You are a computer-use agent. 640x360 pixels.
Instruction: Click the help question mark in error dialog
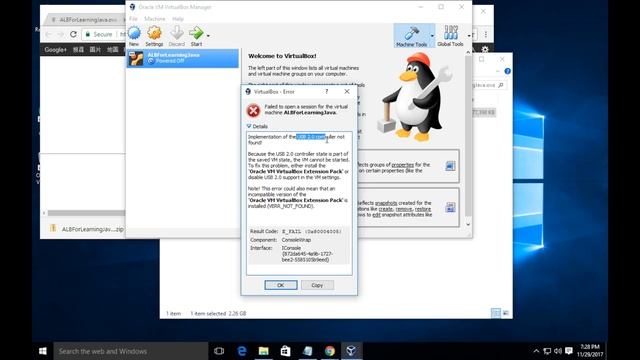[x=327, y=91]
